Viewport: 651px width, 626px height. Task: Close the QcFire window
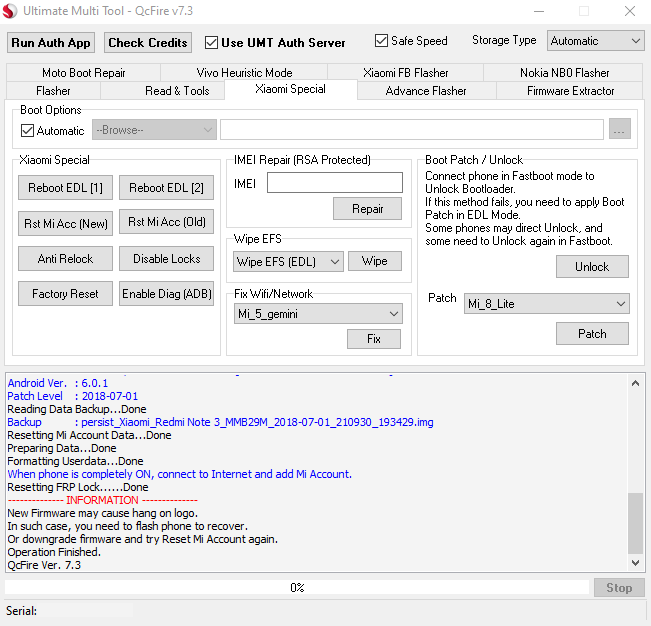tap(629, 11)
